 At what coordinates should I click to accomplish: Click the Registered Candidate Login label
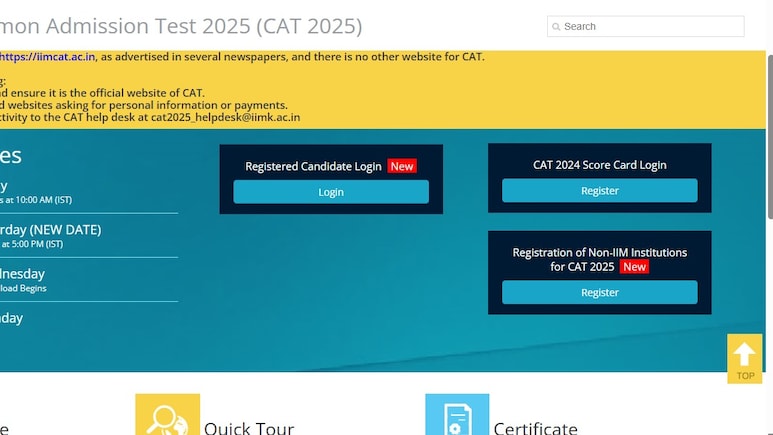point(313,167)
